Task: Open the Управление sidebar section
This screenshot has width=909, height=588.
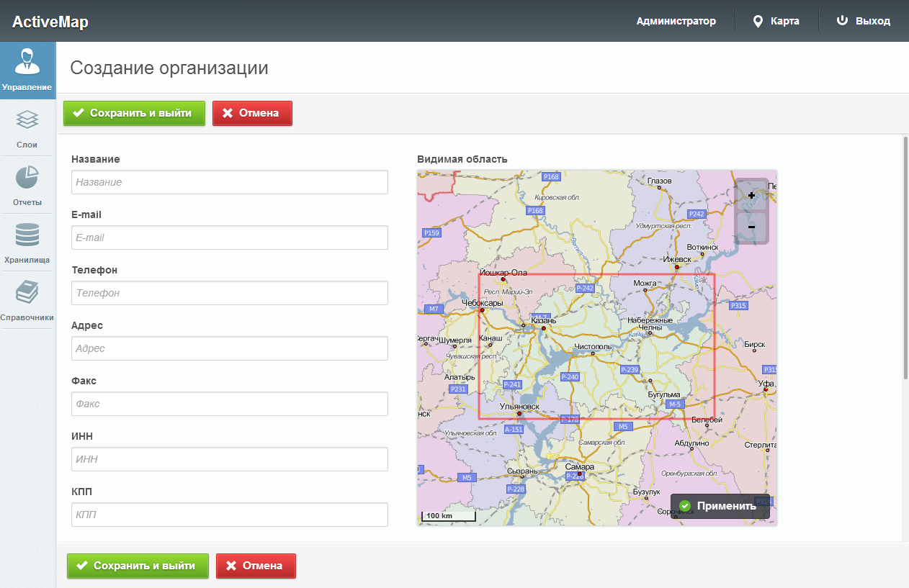Action: point(27,71)
